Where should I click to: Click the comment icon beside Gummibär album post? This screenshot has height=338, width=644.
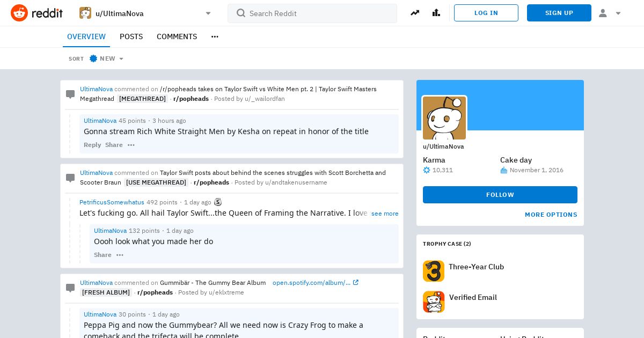coord(70,288)
